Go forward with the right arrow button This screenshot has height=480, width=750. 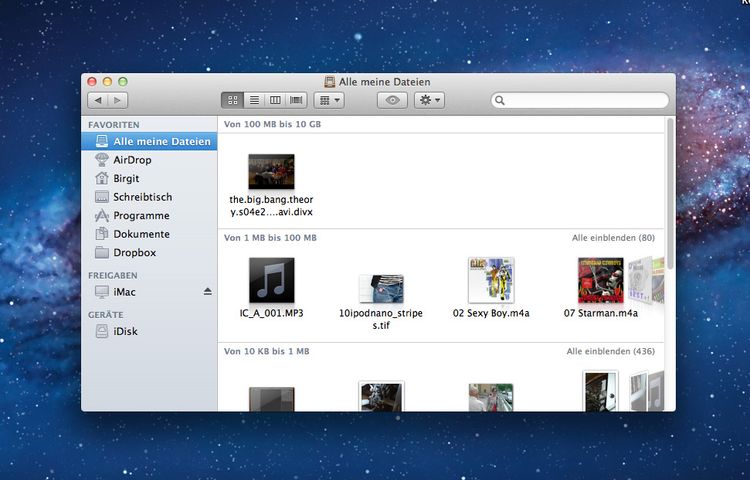[x=118, y=100]
